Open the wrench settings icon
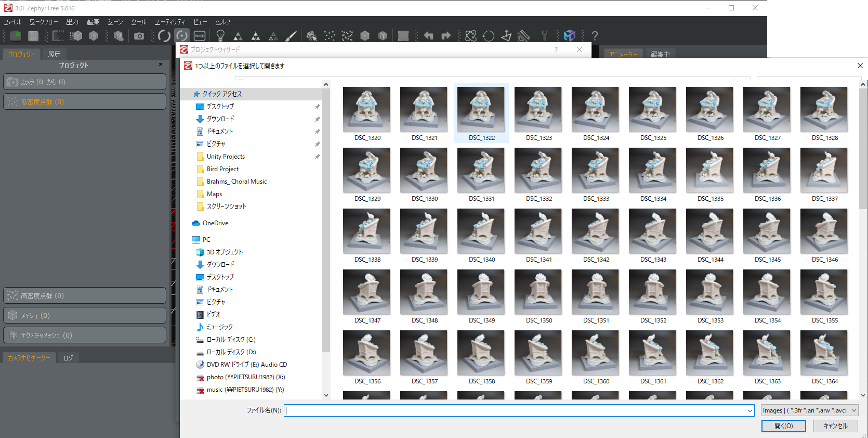 tap(544, 36)
